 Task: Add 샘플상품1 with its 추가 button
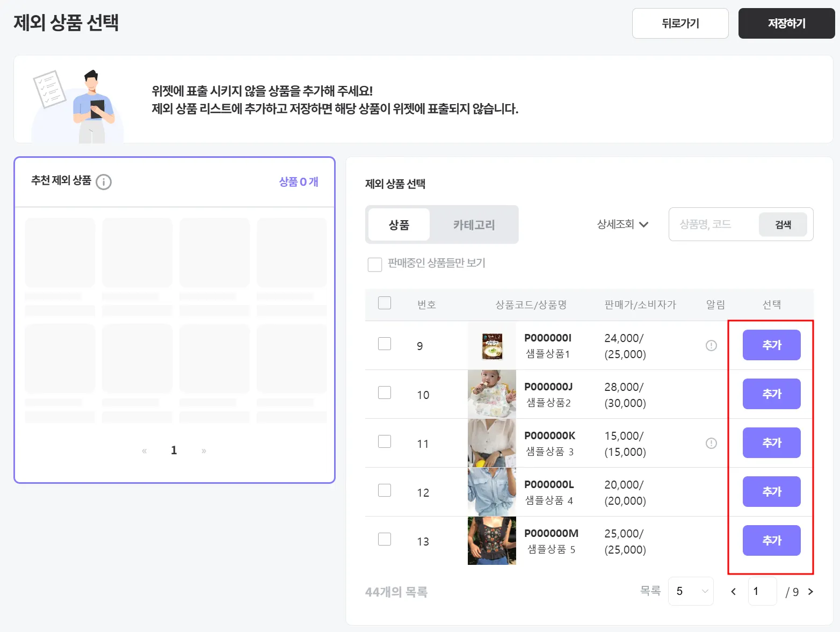(x=772, y=345)
